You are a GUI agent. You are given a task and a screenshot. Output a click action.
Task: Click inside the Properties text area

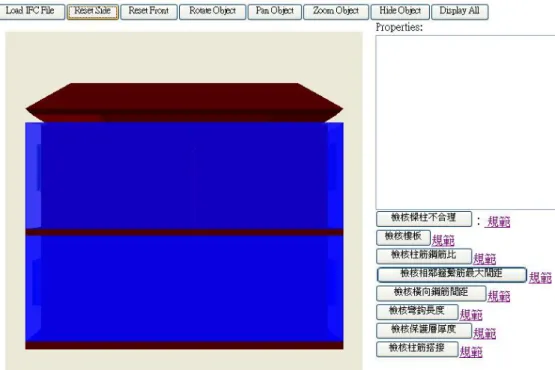click(x=465, y=122)
